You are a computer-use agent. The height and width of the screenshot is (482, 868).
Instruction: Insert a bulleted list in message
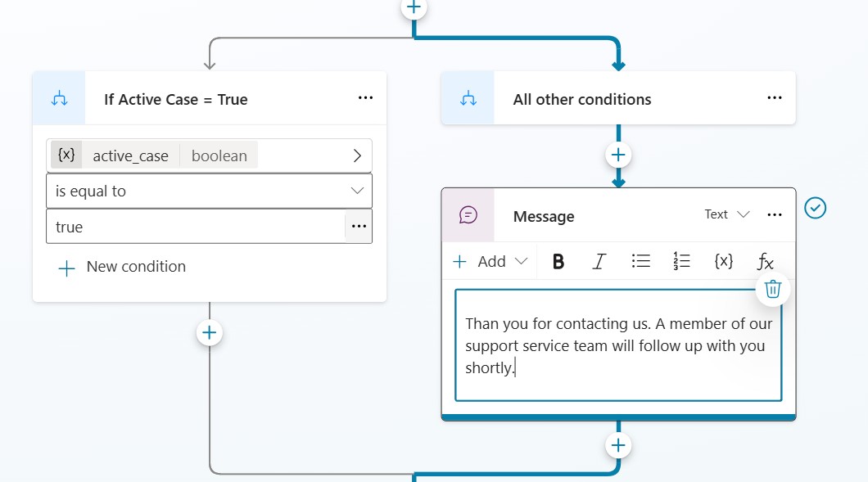click(640, 262)
